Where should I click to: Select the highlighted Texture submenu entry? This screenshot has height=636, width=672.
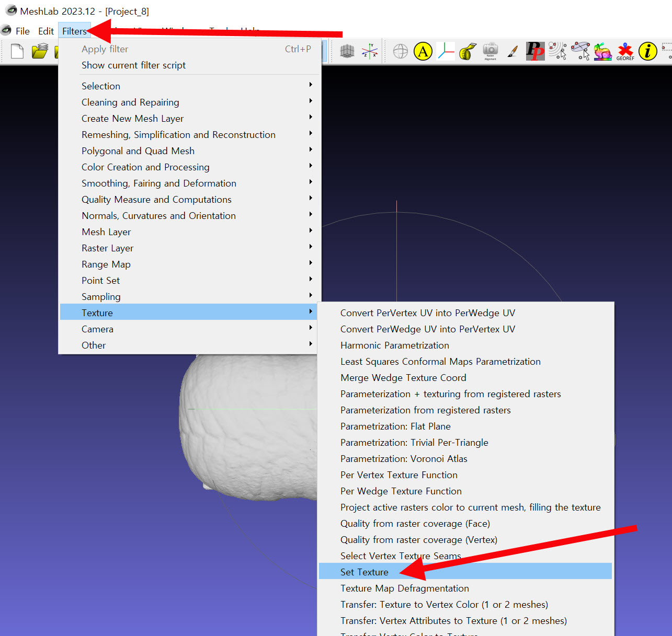(x=189, y=313)
